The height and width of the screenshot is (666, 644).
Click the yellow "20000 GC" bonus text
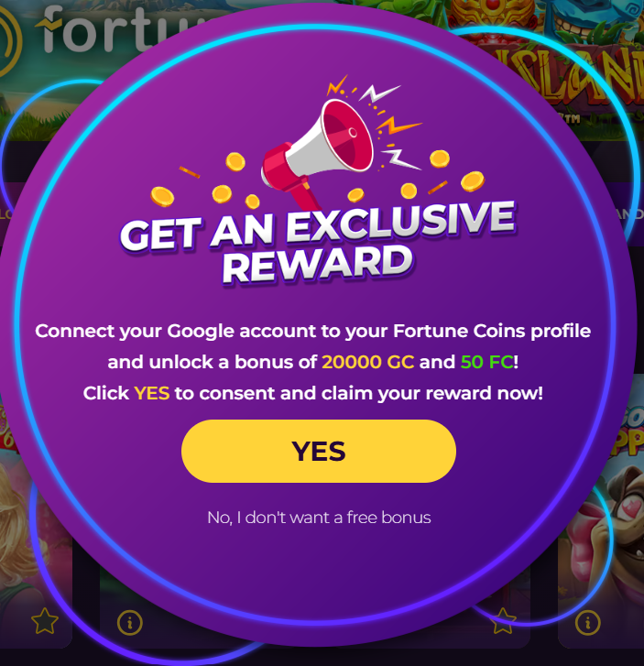[368, 362]
